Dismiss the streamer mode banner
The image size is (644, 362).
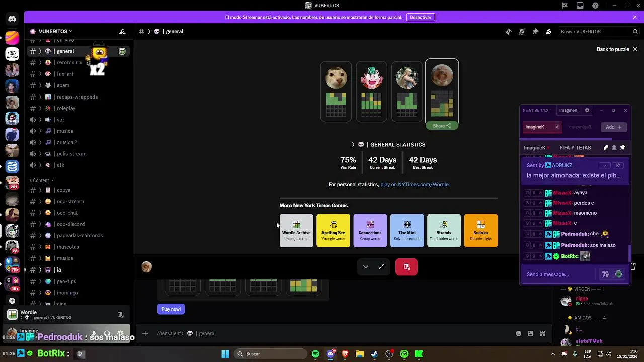click(635, 17)
